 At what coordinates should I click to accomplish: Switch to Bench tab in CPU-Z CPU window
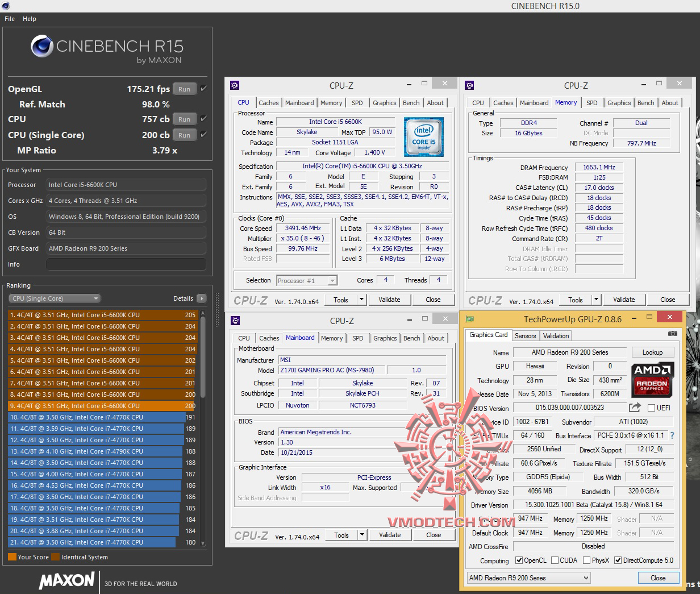coord(411,103)
